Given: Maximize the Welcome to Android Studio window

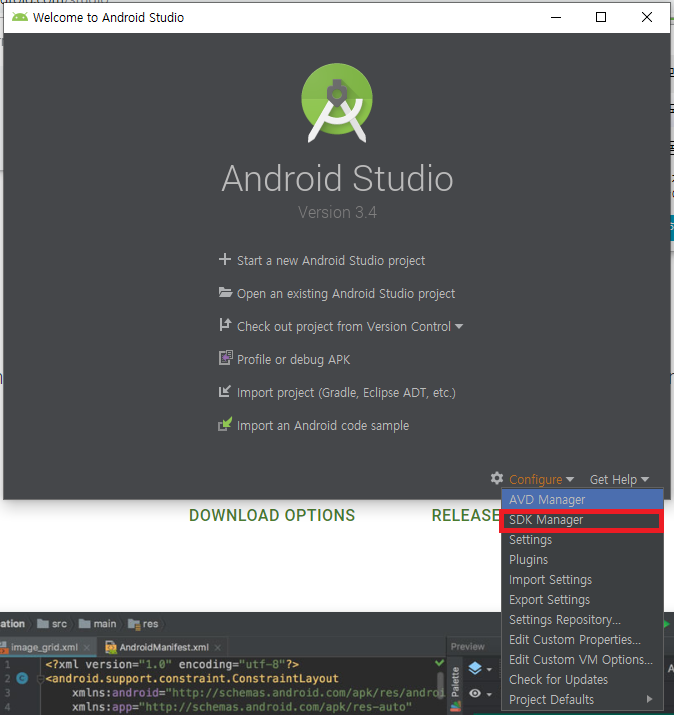Looking at the screenshot, I should (601, 17).
